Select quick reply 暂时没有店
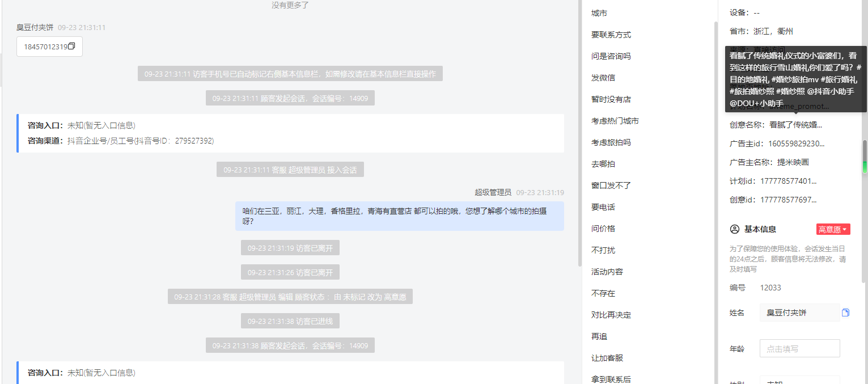 (x=611, y=99)
